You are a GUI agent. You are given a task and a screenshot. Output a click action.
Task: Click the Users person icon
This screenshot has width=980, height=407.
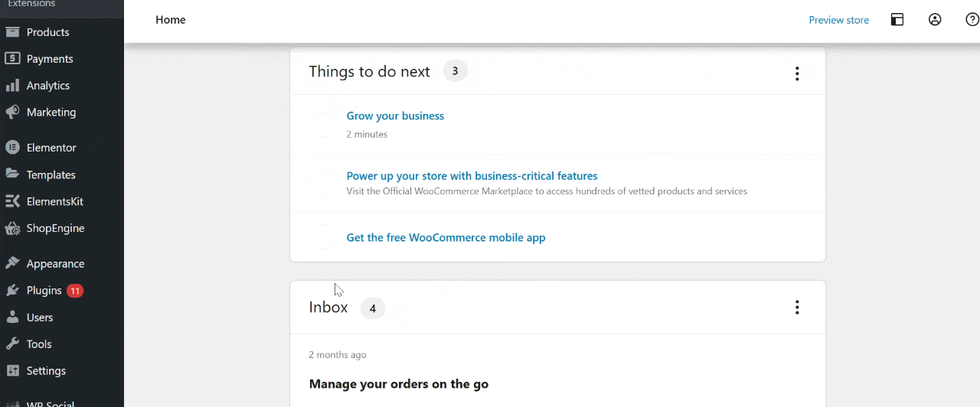(12, 317)
